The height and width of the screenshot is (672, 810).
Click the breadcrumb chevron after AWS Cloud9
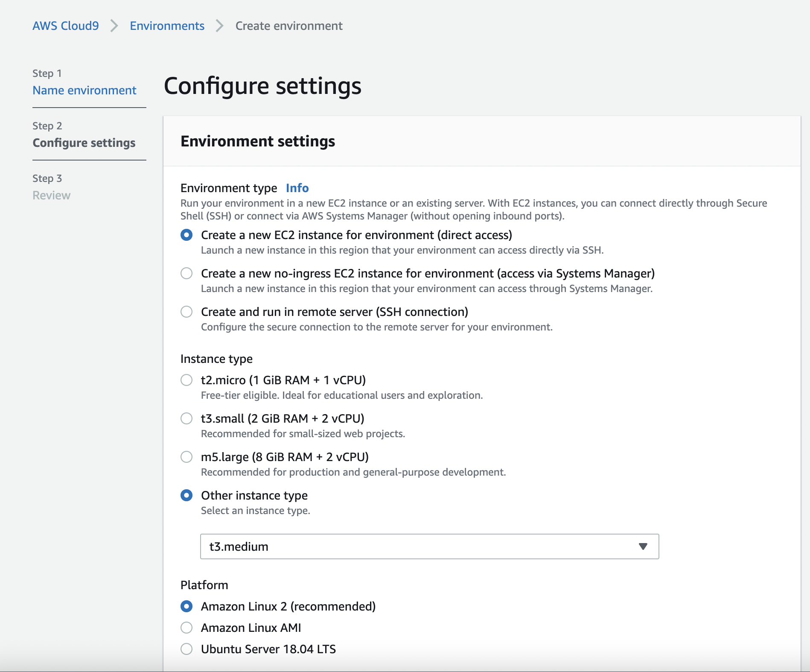[114, 26]
